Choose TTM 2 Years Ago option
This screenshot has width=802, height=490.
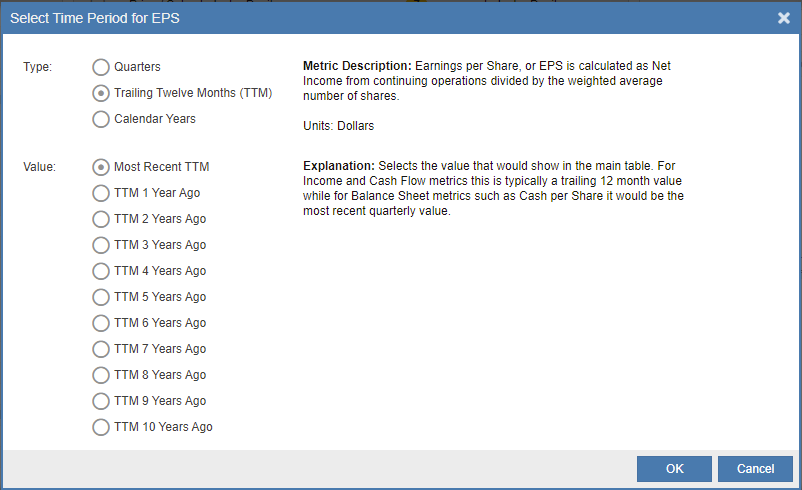click(101, 219)
